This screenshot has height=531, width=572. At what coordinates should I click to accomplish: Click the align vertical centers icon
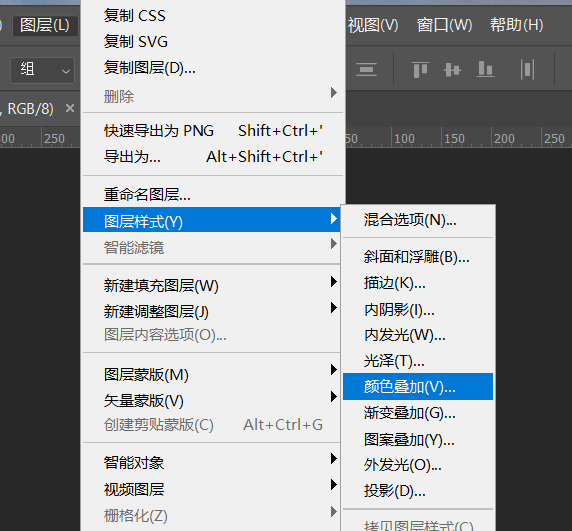tap(452, 69)
